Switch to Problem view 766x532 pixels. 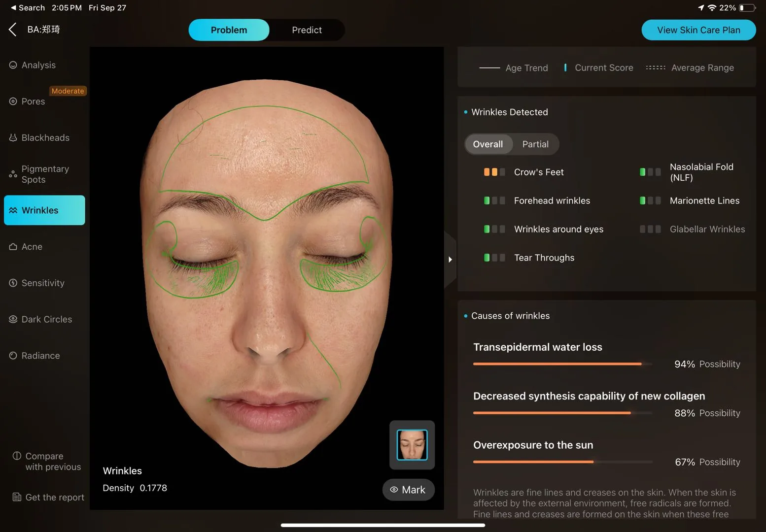click(x=229, y=30)
